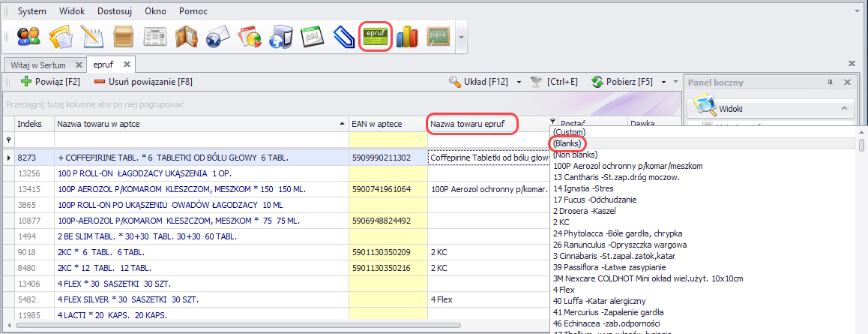Open filter dropdown on Nazwa towaru epruf column
The width and height of the screenshot is (868, 334).
(x=553, y=122)
